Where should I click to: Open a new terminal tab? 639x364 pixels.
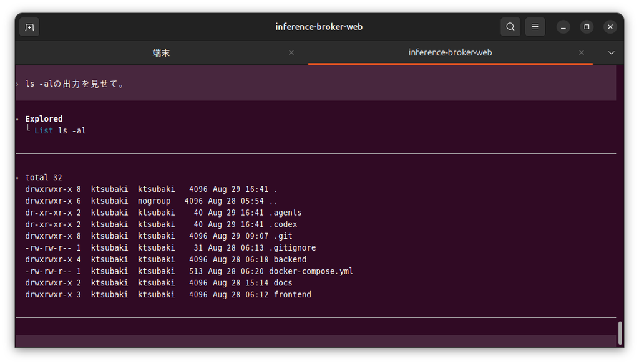point(29,27)
